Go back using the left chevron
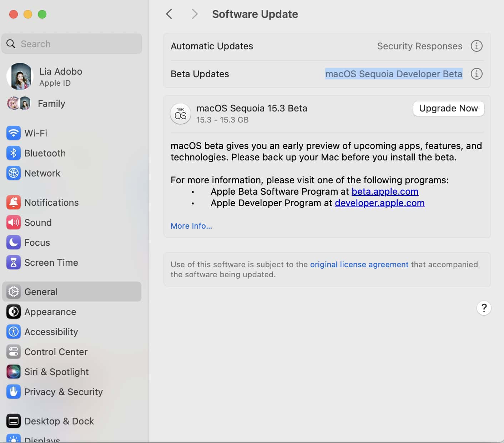 tap(169, 14)
